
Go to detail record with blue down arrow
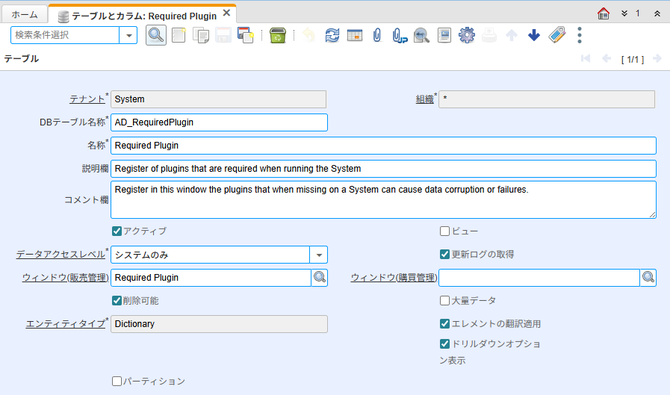[x=534, y=35]
